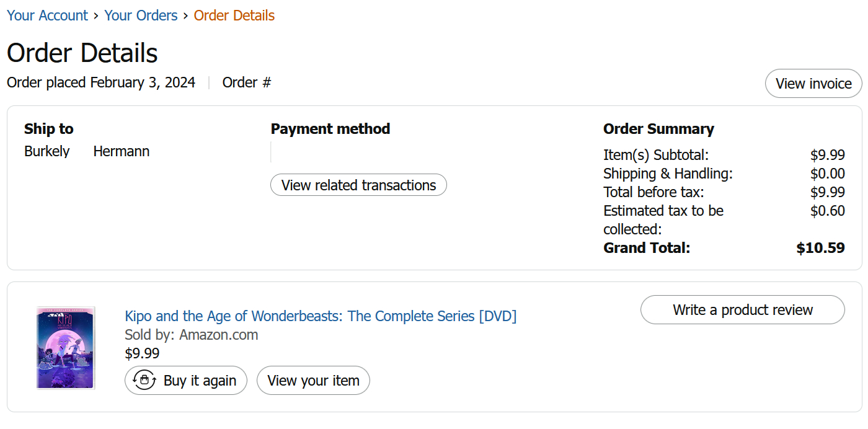Click the Payment method heading
The height and width of the screenshot is (429, 868).
click(x=330, y=129)
